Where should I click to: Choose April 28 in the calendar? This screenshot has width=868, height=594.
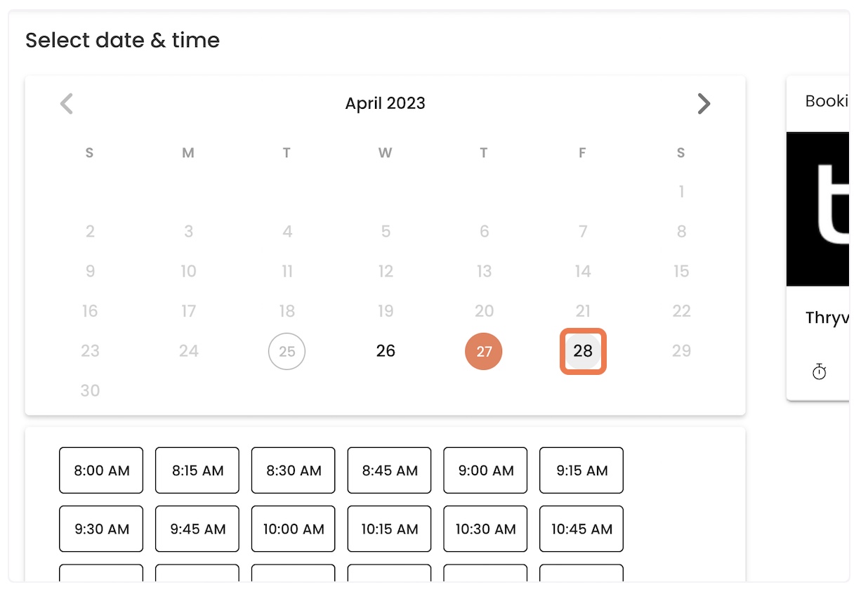tap(583, 351)
